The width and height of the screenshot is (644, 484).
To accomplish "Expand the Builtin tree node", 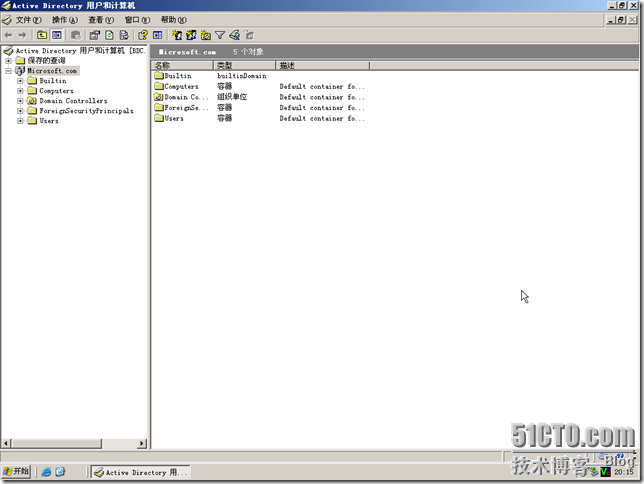I will coord(20,81).
